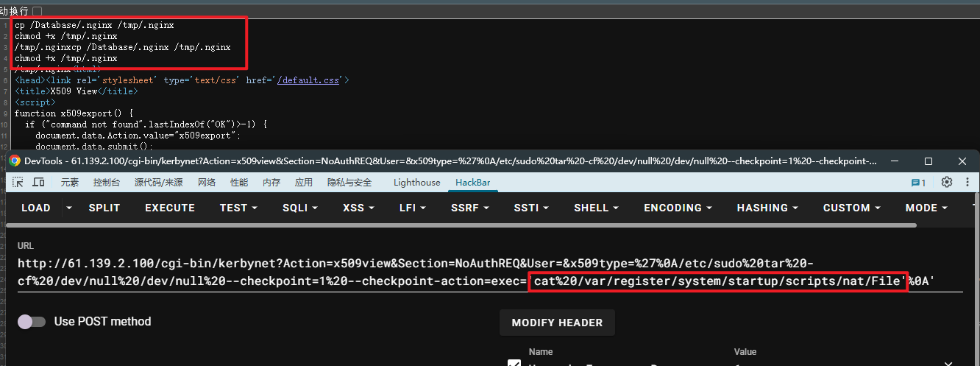
Task: Switch to the 元素 tab
Action: pyautogui.click(x=70, y=183)
